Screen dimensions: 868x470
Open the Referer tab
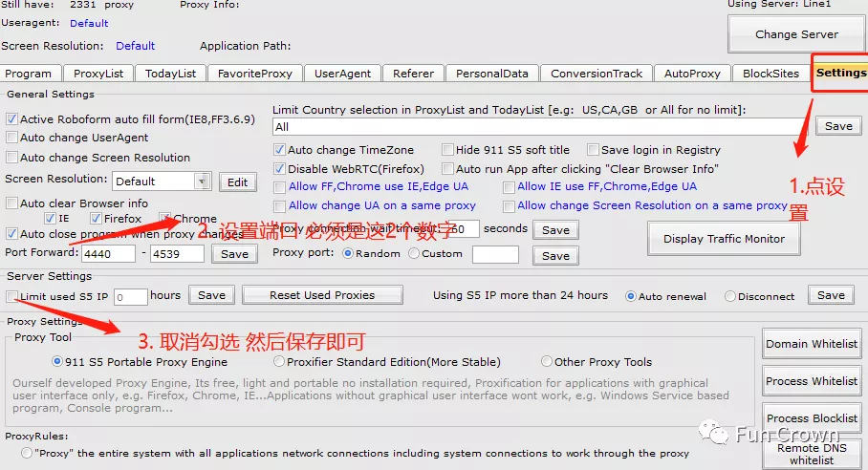[x=413, y=74]
